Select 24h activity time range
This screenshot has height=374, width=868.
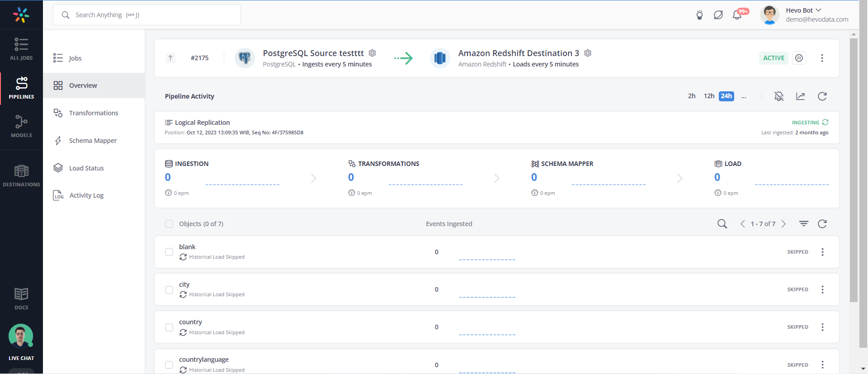726,96
